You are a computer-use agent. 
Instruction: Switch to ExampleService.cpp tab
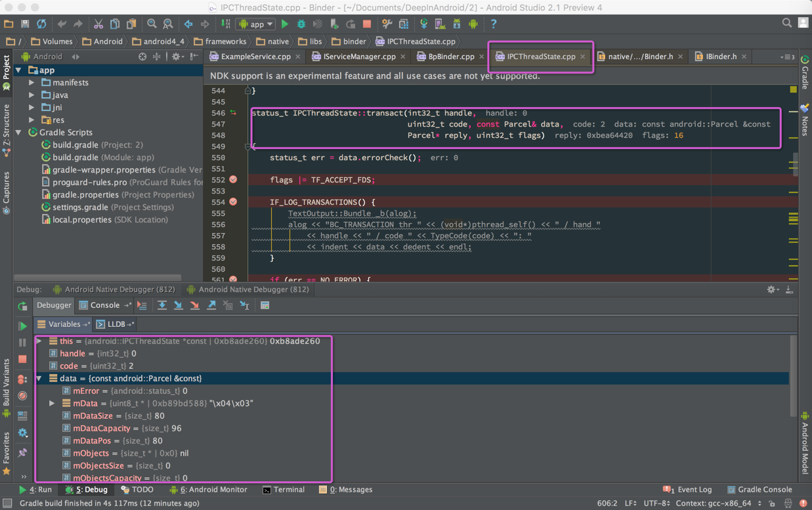(x=255, y=56)
